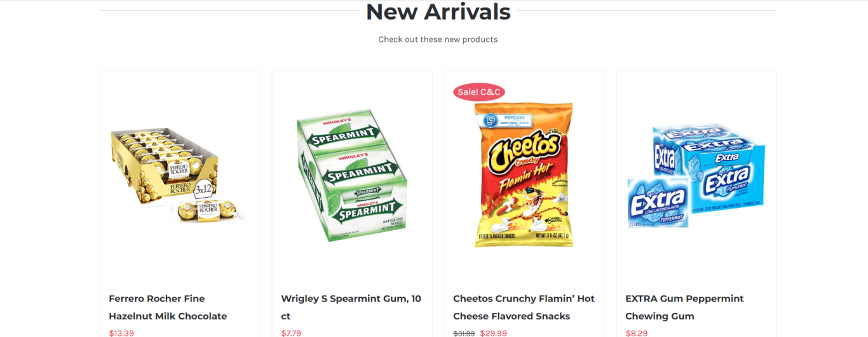This screenshot has width=868, height=337.
Task: Click the single Extra Peppermint pack in front
Action: (x=658, y=203)
